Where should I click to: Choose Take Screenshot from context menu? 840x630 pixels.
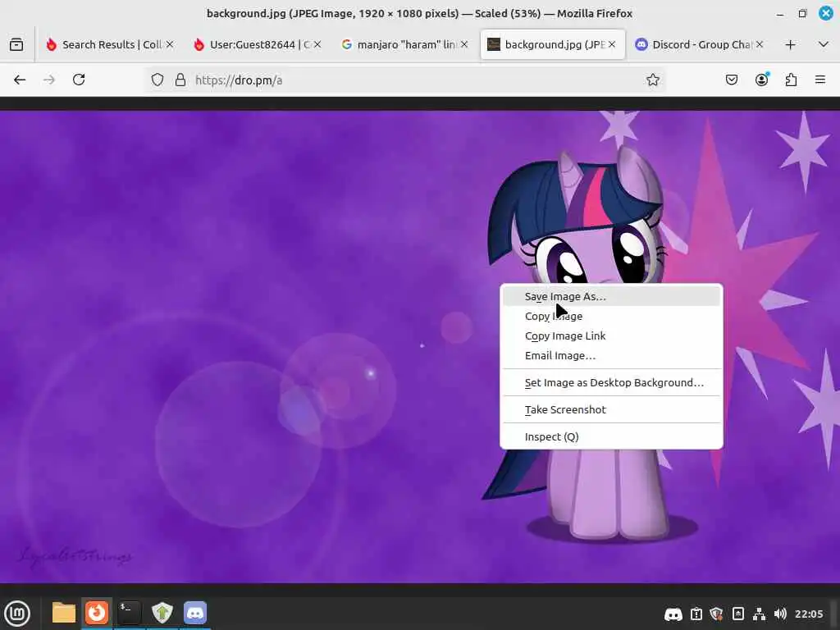pos(611,410)
